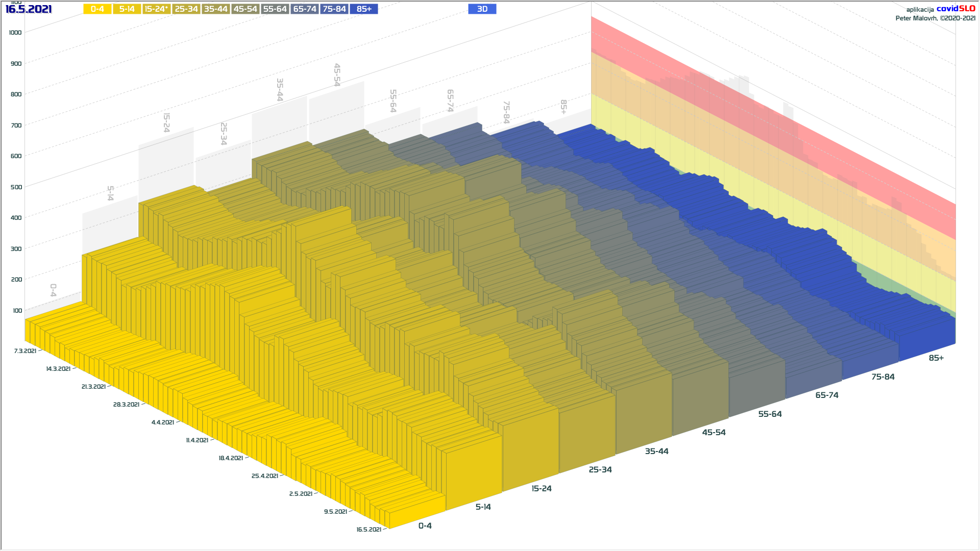Click the 11.4.2021 date axis tick label
This screenshot has width=980, height=551.
click(197, 440)
